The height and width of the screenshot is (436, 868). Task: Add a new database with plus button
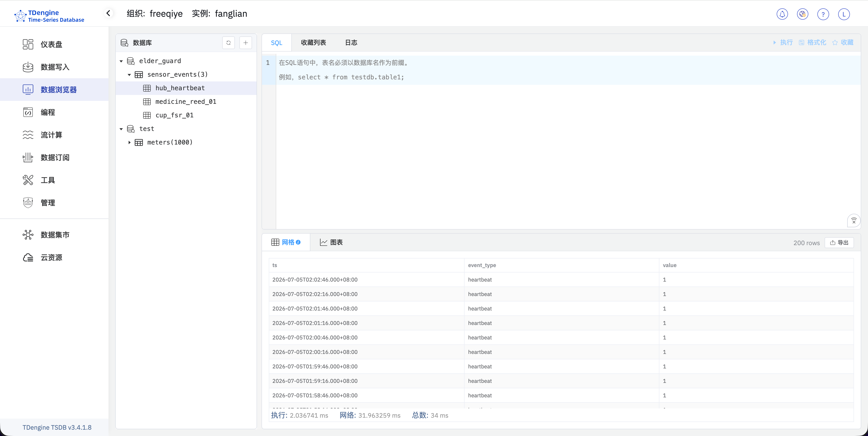coord(246,43)
